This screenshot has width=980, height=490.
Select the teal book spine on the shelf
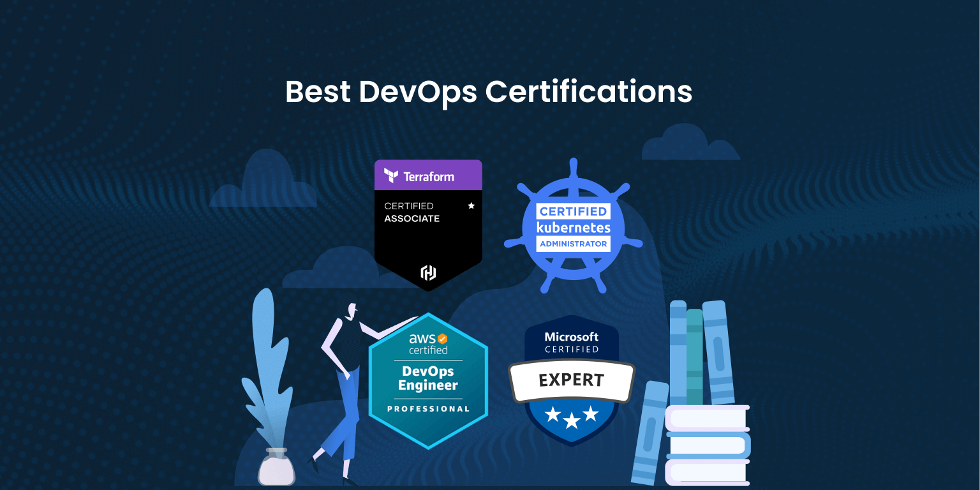[694, 351]
